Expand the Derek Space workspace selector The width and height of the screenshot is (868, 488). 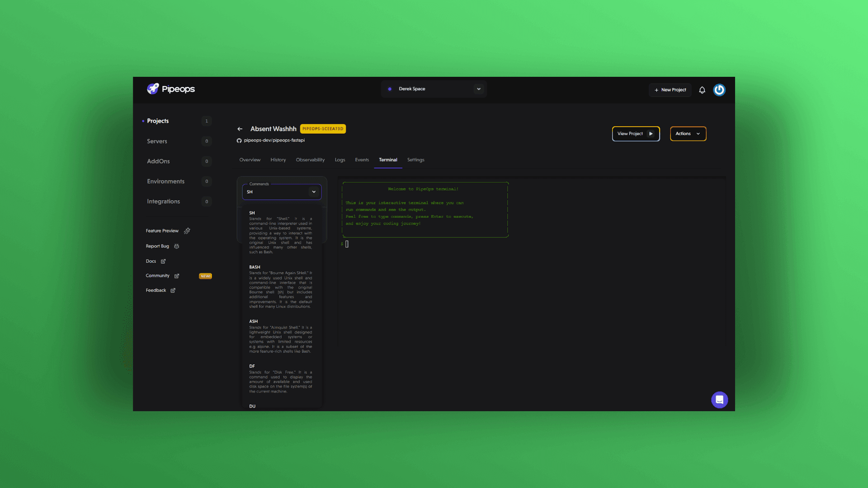[434, 89]
